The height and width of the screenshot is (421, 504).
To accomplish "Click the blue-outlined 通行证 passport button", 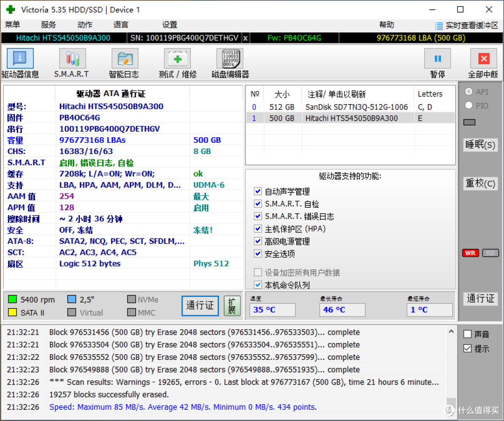I will point(200,306).
